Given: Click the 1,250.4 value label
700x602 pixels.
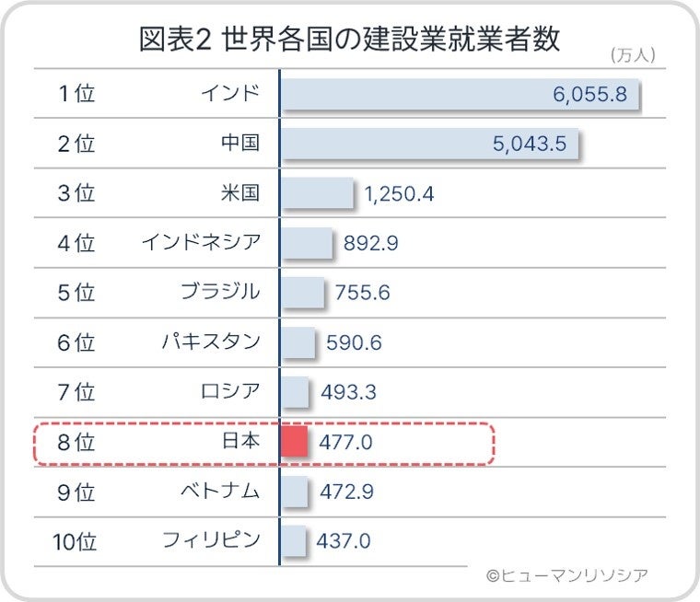Looking at the screenshot, I should [x=399, y=194].
